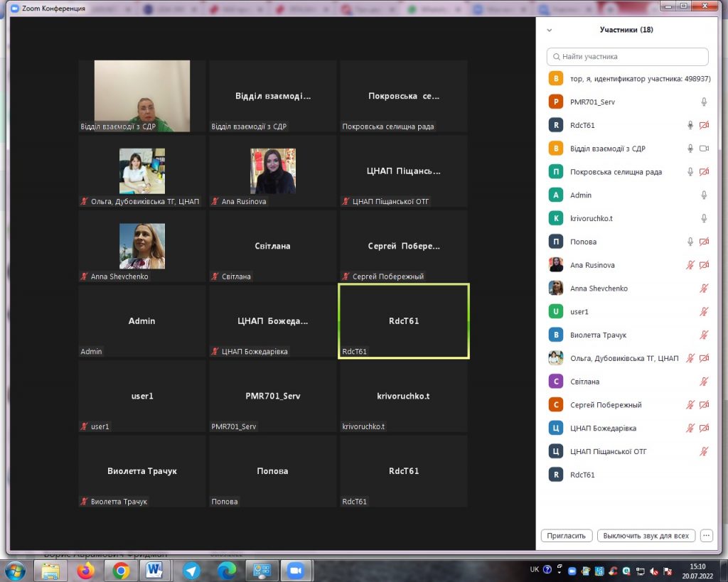Click the muted mic icon on the user1 video tile

tap(85, 427)
